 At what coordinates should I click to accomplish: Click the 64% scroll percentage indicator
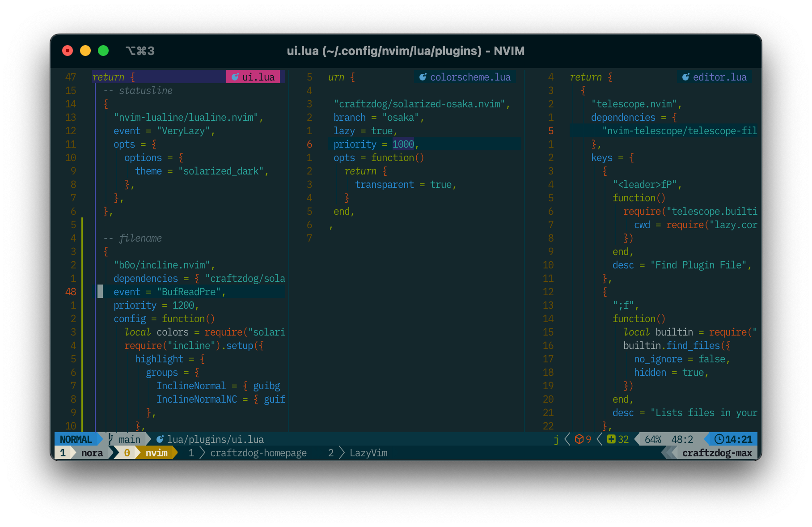click(653, 439)
